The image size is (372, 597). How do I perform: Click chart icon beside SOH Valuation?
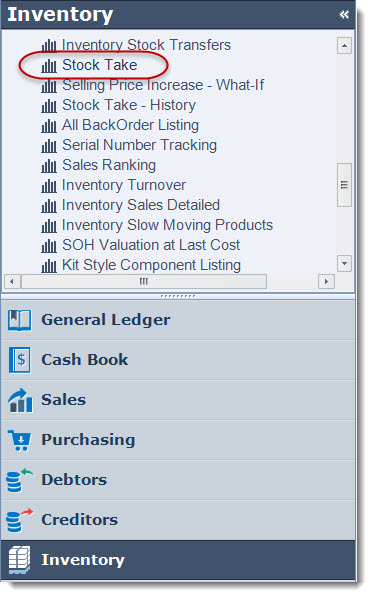click(49, 246)
